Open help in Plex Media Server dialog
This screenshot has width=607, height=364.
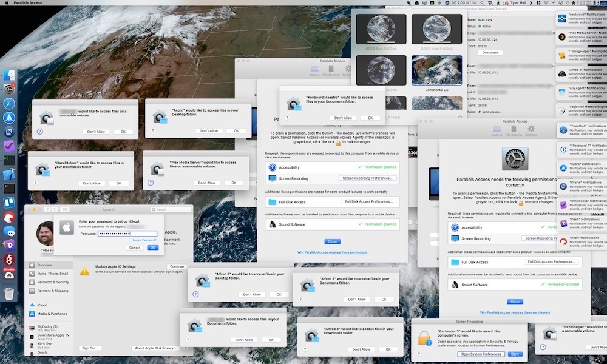(151, 183)
